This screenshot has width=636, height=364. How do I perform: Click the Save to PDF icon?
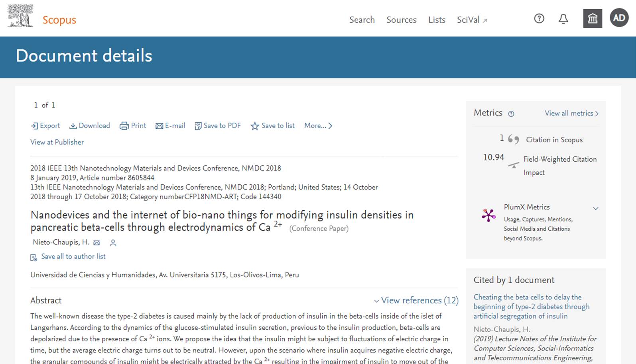(x=198, y=126)
